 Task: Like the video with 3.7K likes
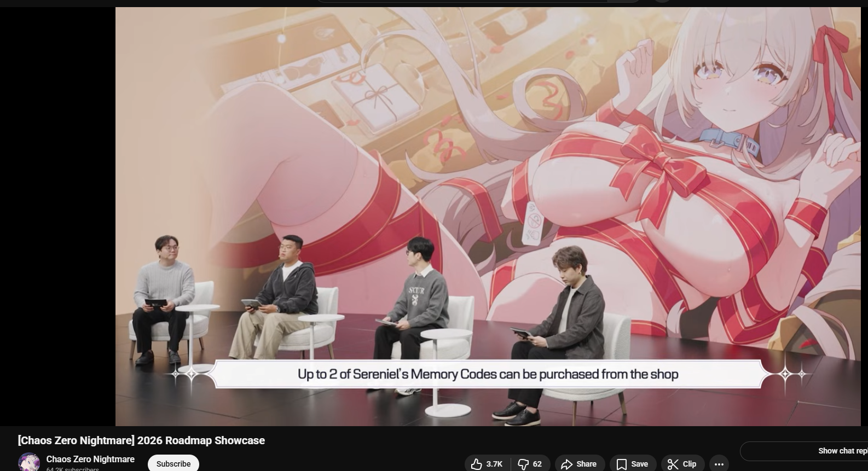point(488,464)
